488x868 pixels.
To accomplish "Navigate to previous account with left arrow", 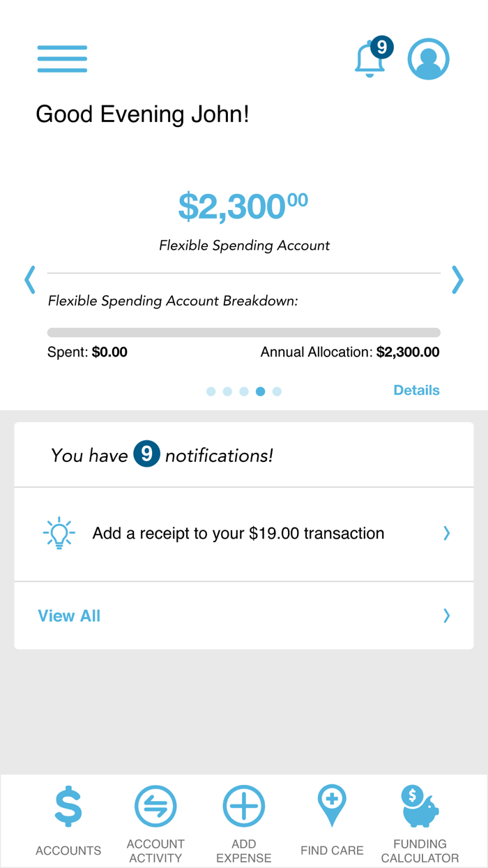I will [29, 280].
